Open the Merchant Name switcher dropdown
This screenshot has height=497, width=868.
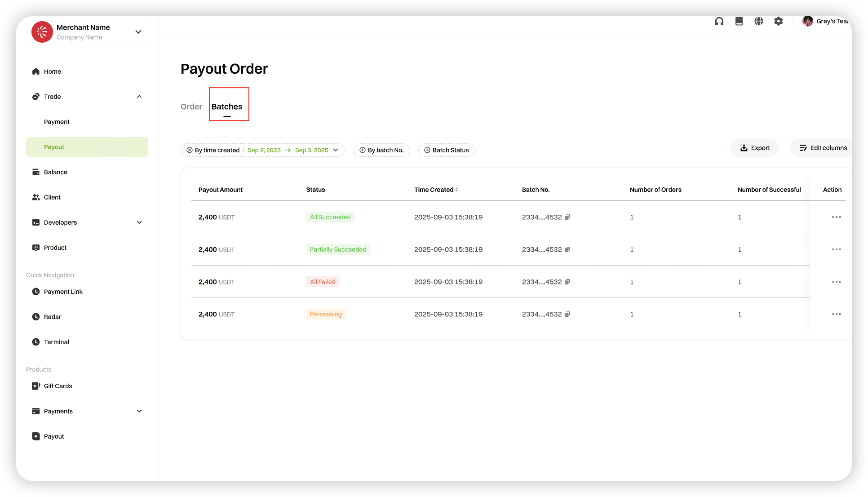point(138,32)
